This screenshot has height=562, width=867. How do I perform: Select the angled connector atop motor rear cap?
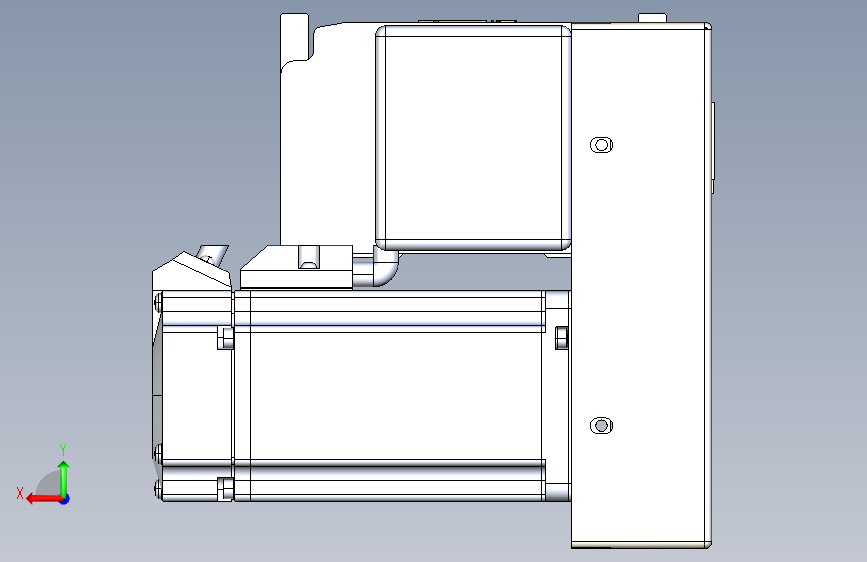[x=213, y=255]
